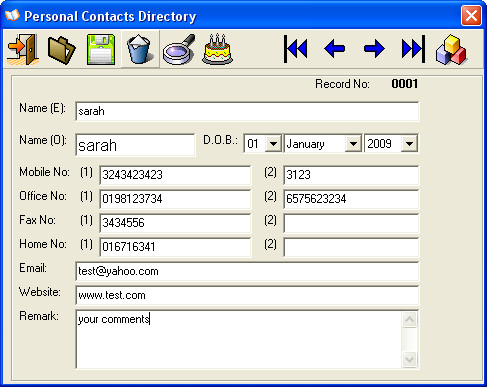Click the "Fax No:" label
The height and width of the screenshot is (387, 487).
point(37,220)
